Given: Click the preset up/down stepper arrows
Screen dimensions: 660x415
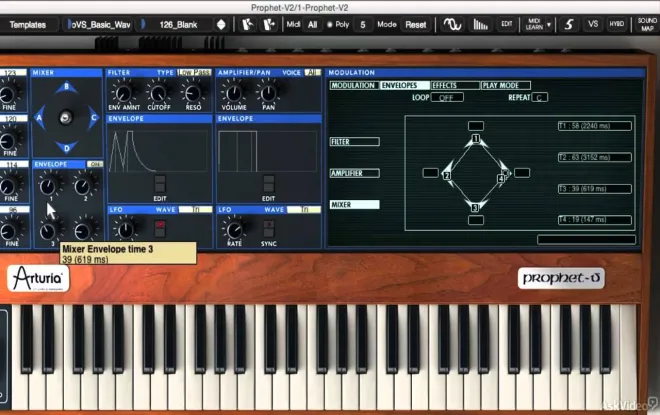Looking at the screenshot, I should pos(221,25).
